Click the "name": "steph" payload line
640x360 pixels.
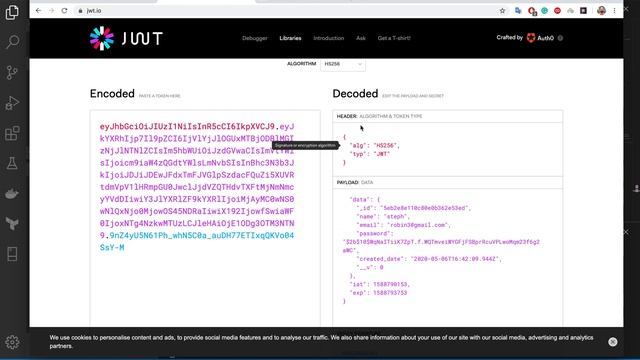383,216
